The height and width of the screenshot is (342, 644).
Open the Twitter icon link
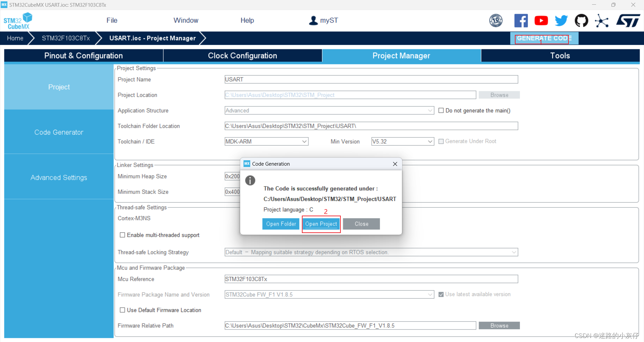(561, 20)
